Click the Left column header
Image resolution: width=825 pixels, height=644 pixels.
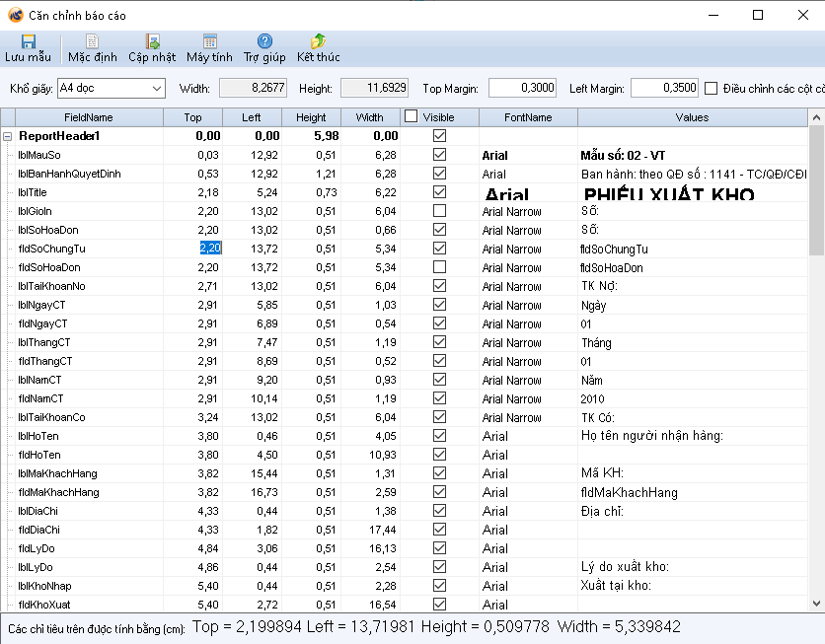click(252, 117)
